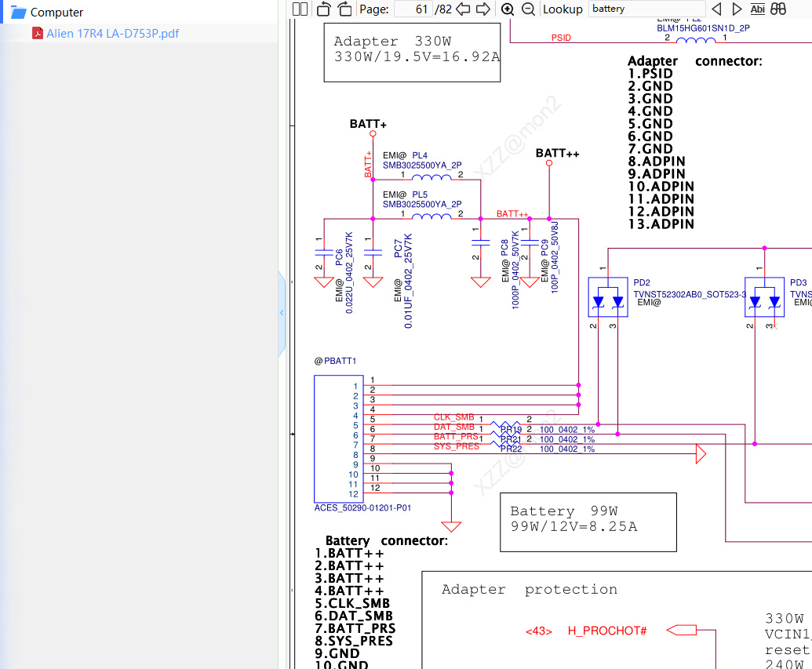Click the <43> page reference
This screenshot has width=812, height=669.
(538, 631)
